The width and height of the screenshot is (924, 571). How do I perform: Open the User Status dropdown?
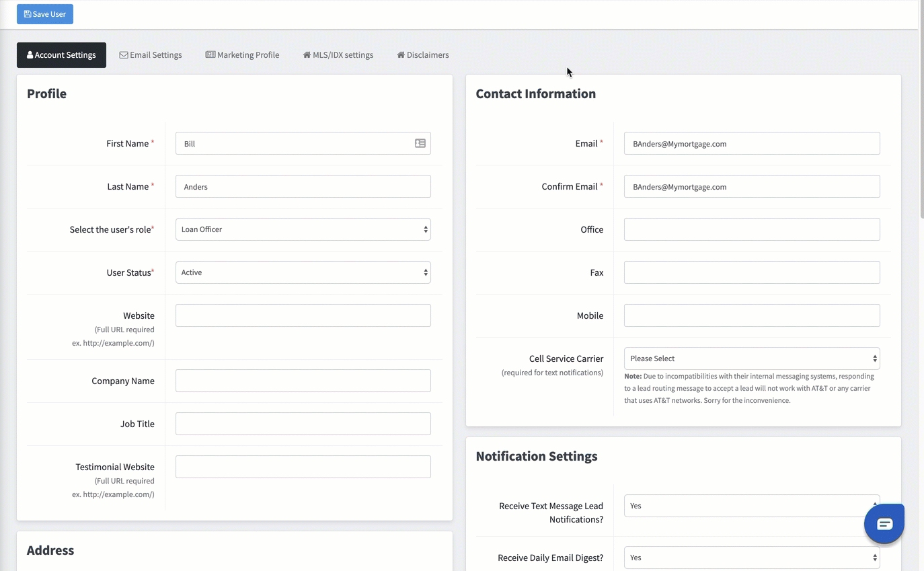click(x=303, y=272)
